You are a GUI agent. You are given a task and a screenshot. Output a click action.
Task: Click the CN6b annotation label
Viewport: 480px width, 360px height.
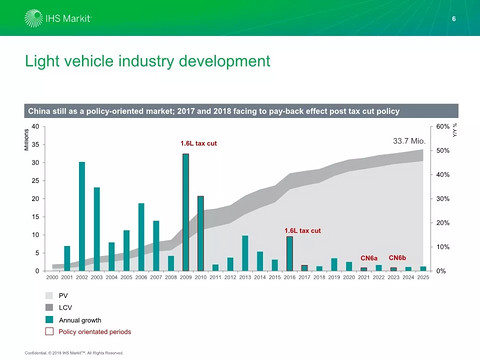(397, 258)
